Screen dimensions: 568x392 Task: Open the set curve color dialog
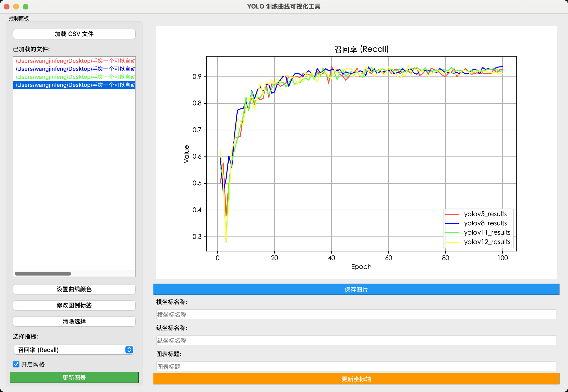click(x=74, y=289)
